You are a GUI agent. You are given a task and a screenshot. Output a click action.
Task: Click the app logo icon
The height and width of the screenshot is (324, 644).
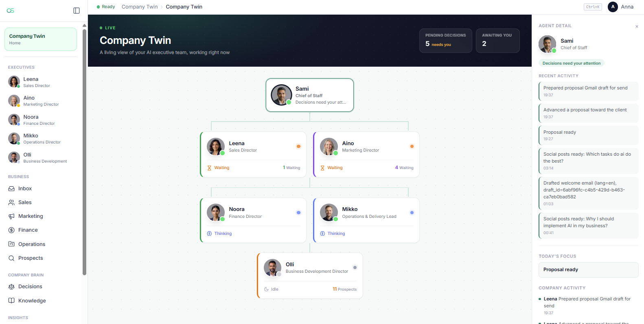tap(11, 11)
